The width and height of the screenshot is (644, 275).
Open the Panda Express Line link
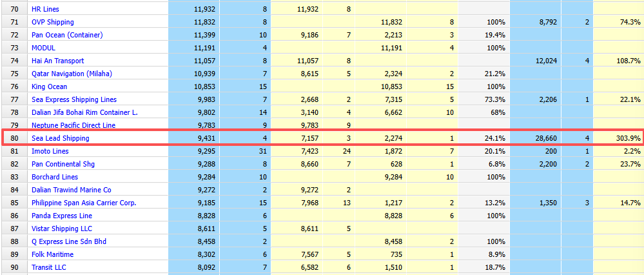(x=62, y=216)
